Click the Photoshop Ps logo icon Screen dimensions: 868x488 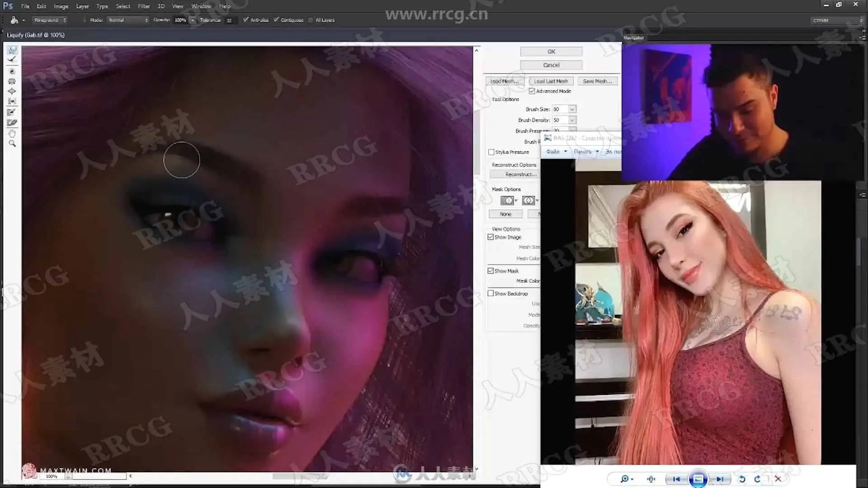(x=8, y=6)
